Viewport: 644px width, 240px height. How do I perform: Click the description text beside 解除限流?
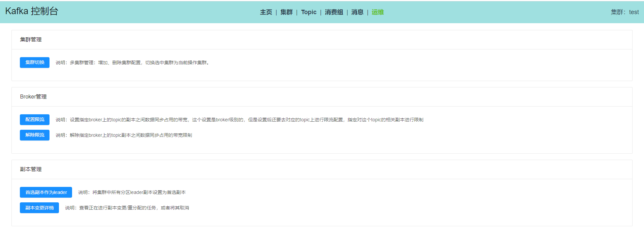tap(124, 135)
